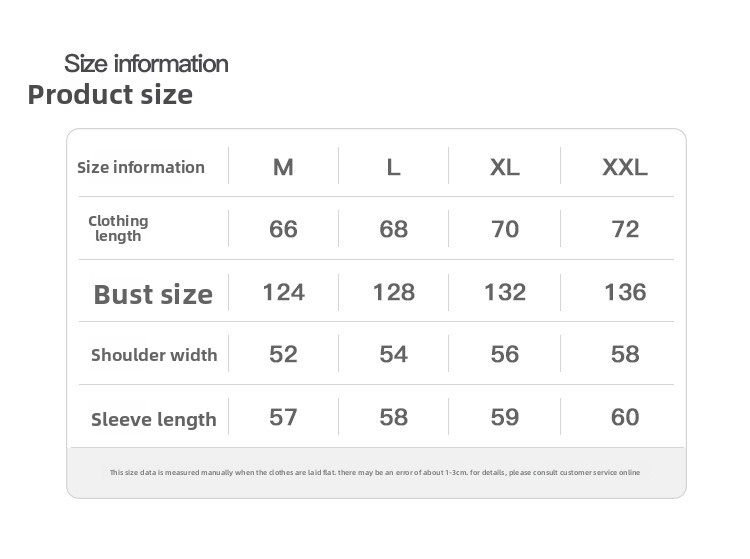Click the measurement disclaimer note below the table

pyautogui.click(x=375, y=472)
